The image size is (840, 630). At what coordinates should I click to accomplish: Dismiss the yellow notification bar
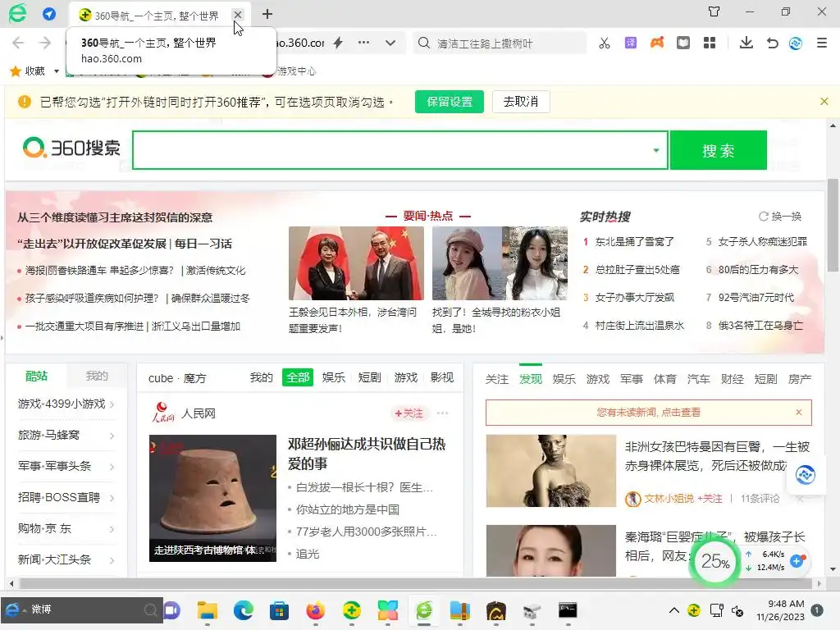point(824,101)
